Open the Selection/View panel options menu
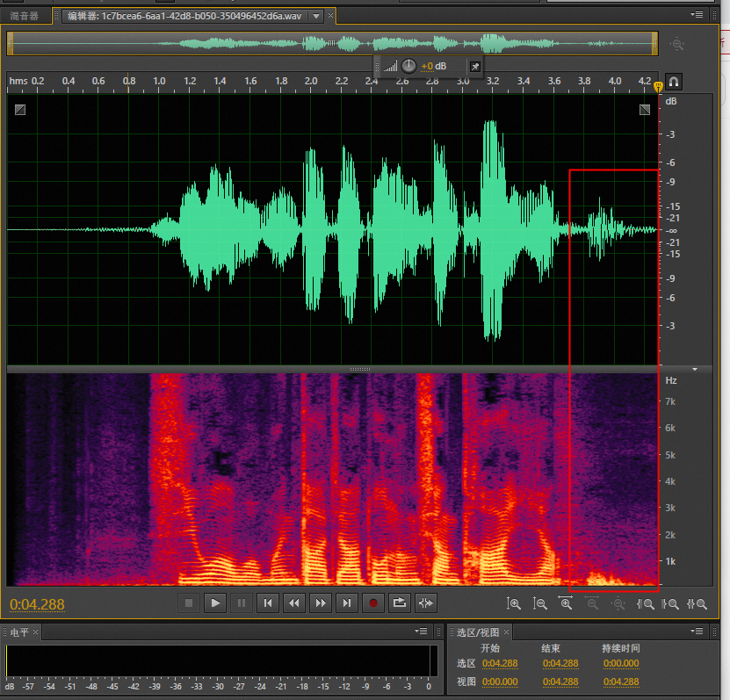Viewport: 730px width, 700px height. click(x=697, y=631)
